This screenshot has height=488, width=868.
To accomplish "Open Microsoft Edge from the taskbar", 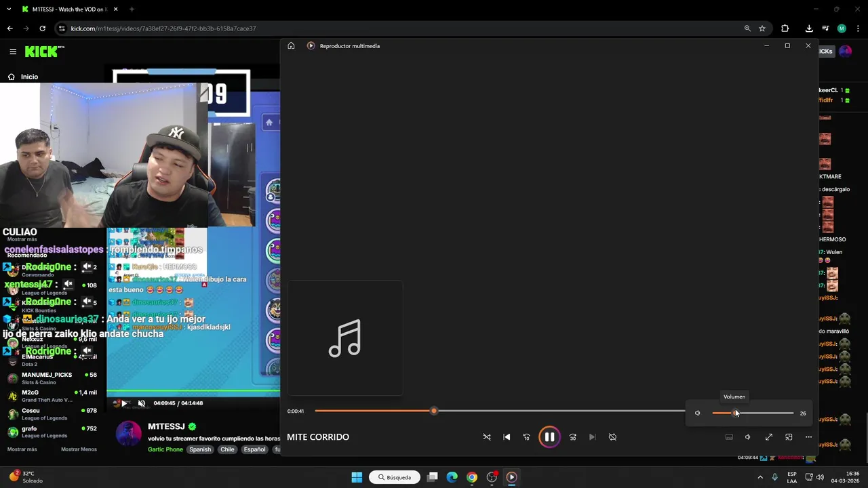I will pyautogui.click(x=452, y=477).
